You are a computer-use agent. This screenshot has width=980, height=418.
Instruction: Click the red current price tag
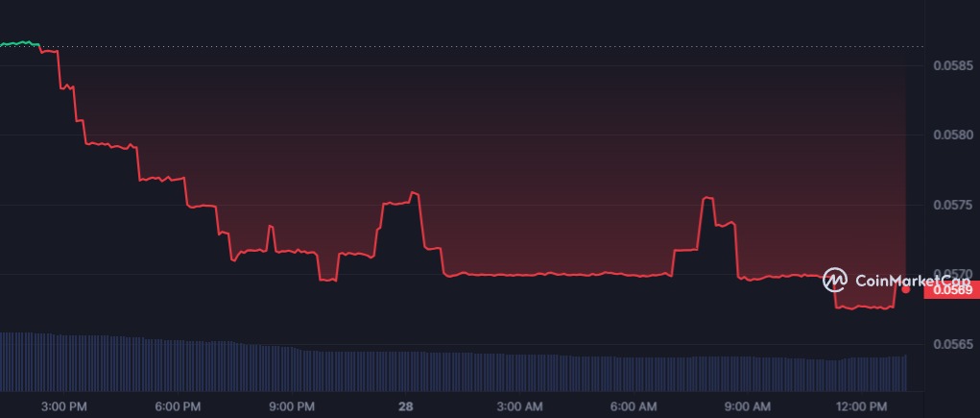point(951,288)
